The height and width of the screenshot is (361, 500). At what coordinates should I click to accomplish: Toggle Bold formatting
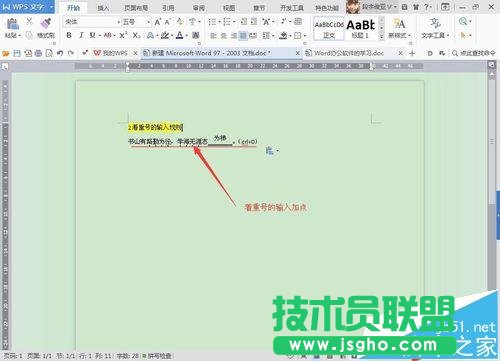click(69, 35)
